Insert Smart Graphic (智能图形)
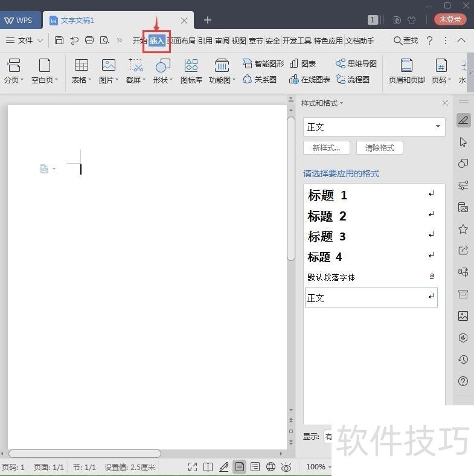This screenshot has height=476, width=474. (x=263, y=63)
